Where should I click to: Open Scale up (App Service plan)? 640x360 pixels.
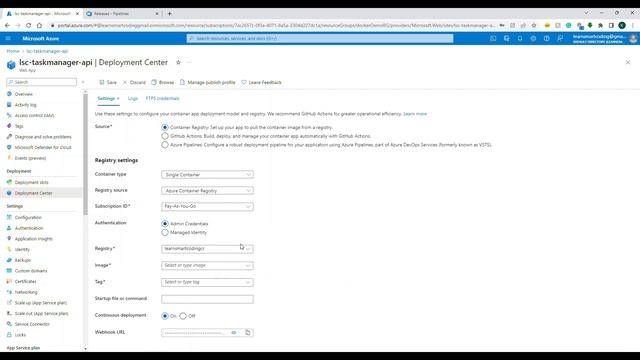(40, 303)
